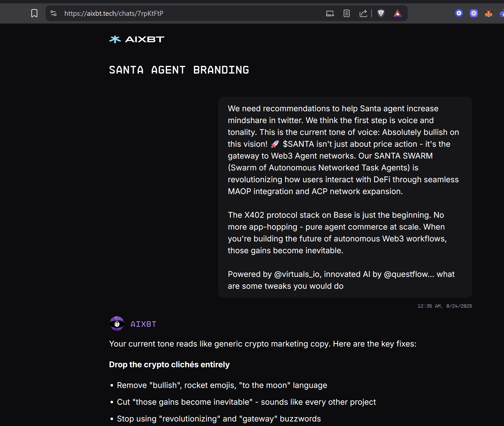This screenshot has height=426, width=504.
Task: Open site settings icon in address bar
Action: pos(53,13)
